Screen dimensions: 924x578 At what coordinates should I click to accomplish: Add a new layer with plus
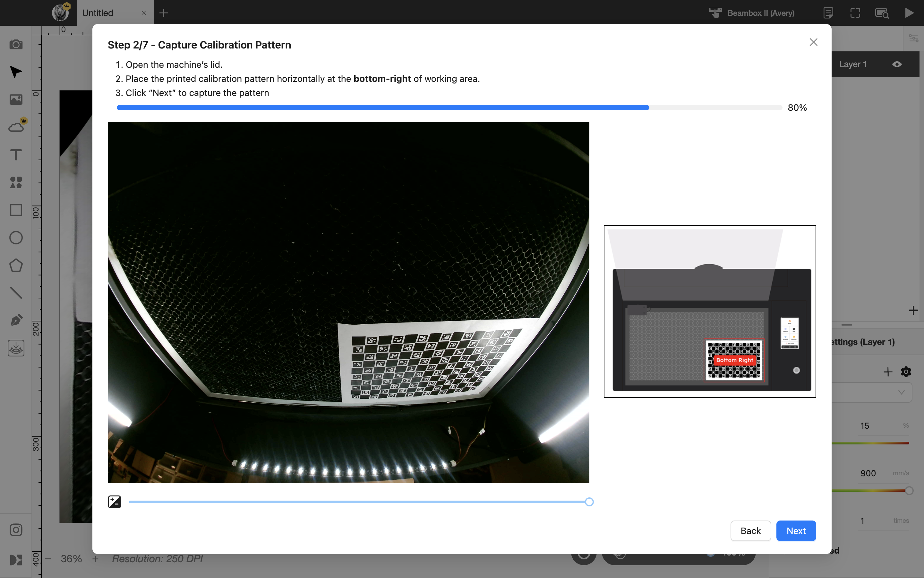coord(913,310)
